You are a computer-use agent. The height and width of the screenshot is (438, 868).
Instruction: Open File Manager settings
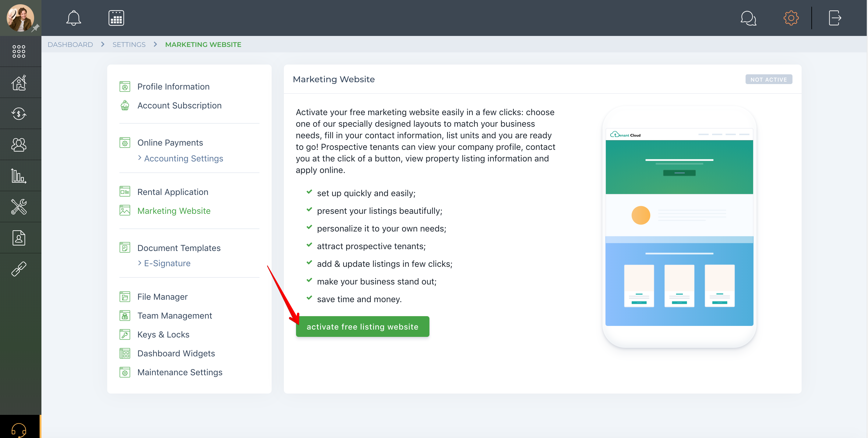(162, 297)
